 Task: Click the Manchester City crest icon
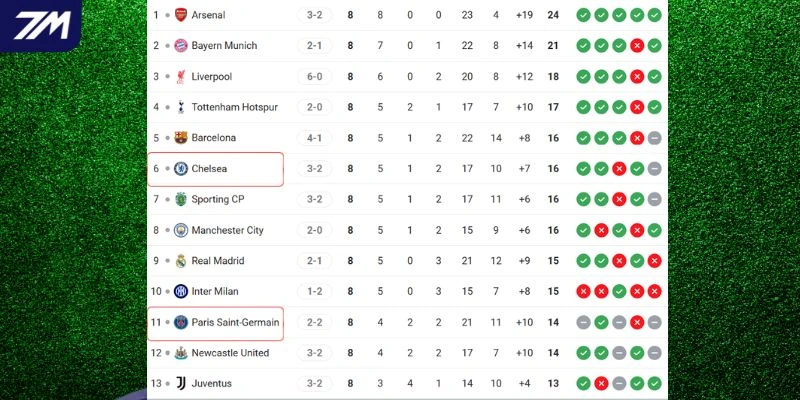click(181, 230)
